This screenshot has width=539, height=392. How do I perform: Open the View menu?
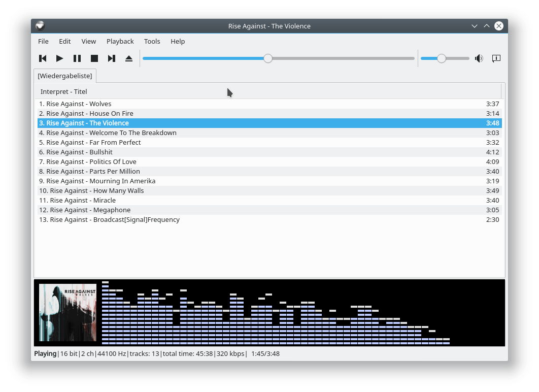click(89, 41)
